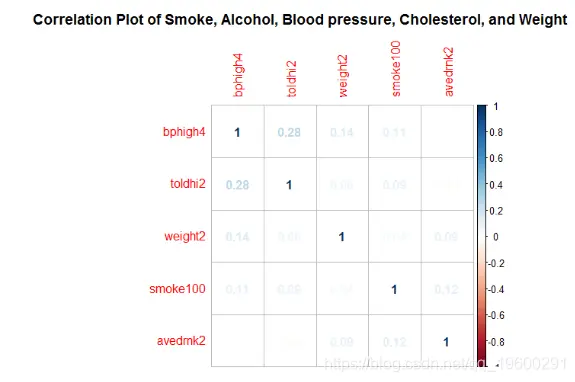Click the 0.12 cell in smoke100 row
This screenshot has height=382, width=575.
pos(446,290)
